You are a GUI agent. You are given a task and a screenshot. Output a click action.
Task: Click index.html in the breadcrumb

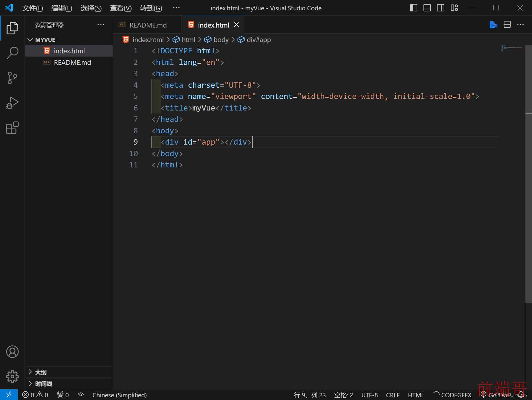(143, 40)
